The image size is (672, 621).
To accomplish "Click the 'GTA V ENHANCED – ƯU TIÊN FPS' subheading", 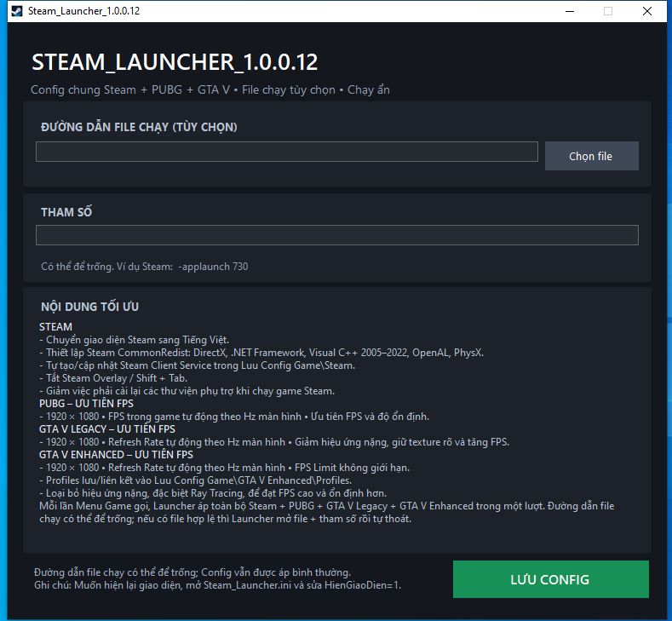I will pos(116,455).
